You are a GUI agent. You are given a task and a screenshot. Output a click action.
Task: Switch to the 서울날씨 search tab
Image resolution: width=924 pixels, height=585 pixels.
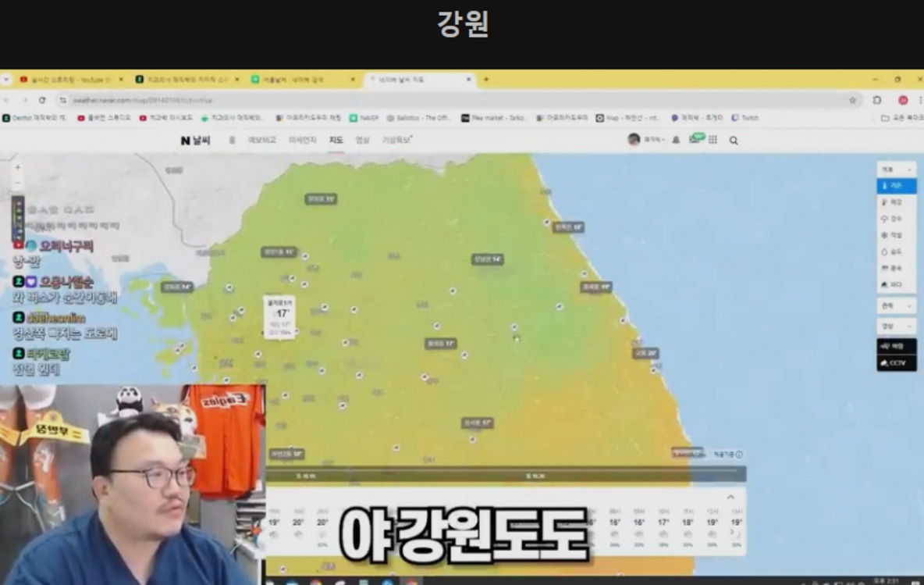click(304, 79)
